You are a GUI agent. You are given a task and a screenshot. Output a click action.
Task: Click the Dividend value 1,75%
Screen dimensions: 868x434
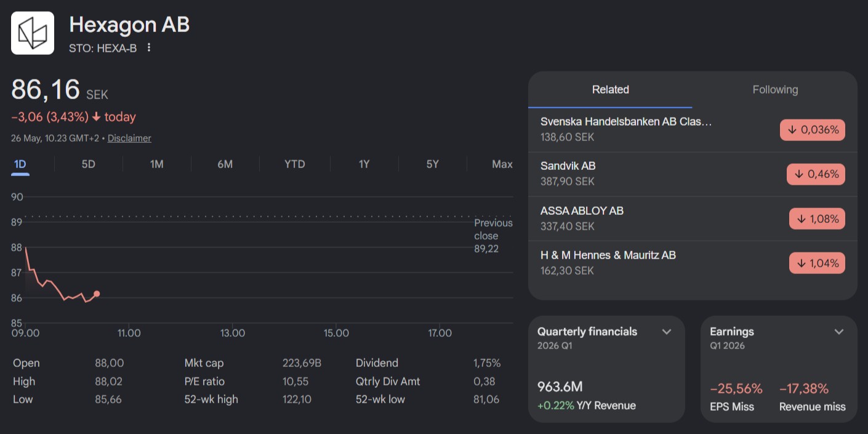pos(487,363)
